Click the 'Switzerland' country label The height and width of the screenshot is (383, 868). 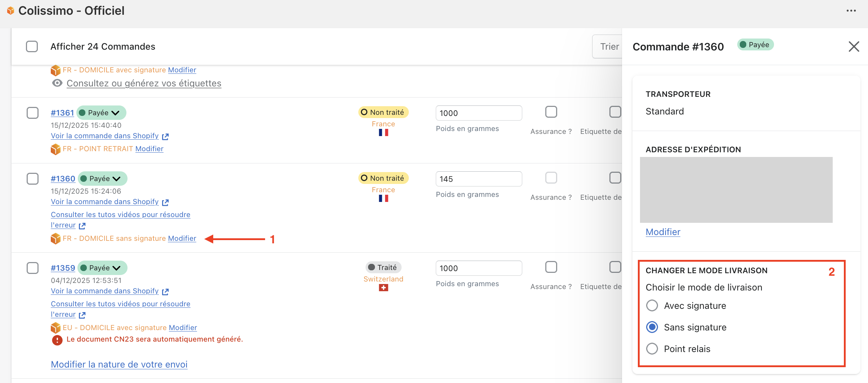pyautogui.click(x=383, y=279)
